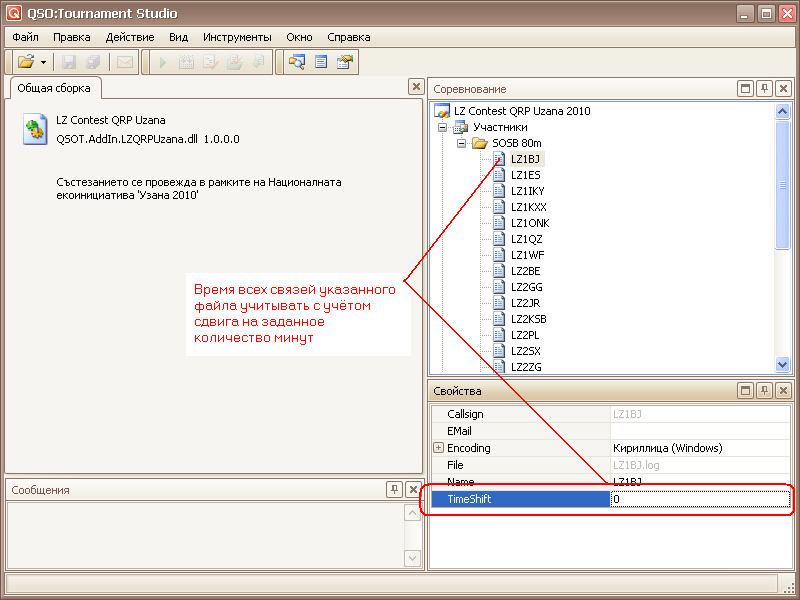Click the TimeShift value field
This screenshot has height=600, width=800.
(700, 499)
